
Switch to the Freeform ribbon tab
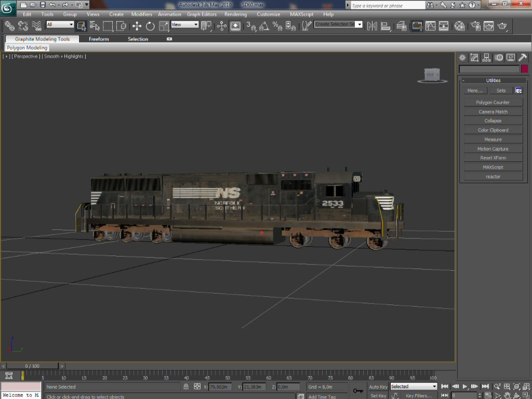click(x=99, y=39)
